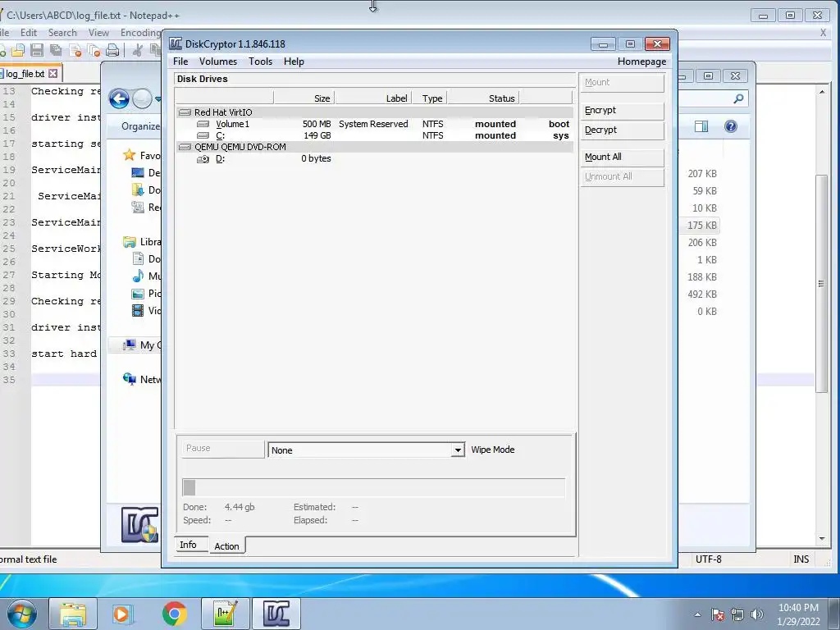Open the DiskCryptor Tools menu
Screen dimensions: 840x630
(260, 62)
